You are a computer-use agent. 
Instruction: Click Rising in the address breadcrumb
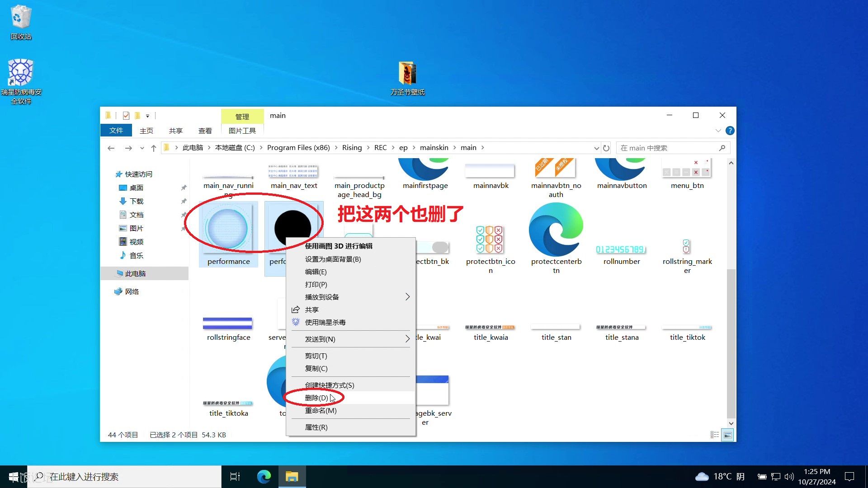(352, 148)
